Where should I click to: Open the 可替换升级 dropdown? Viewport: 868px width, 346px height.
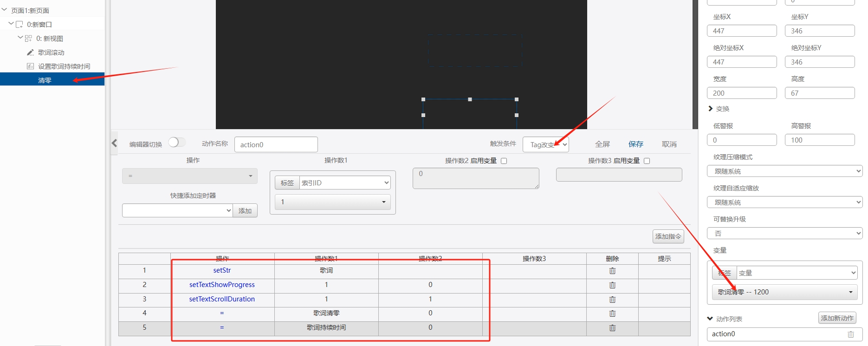[784, 234]
